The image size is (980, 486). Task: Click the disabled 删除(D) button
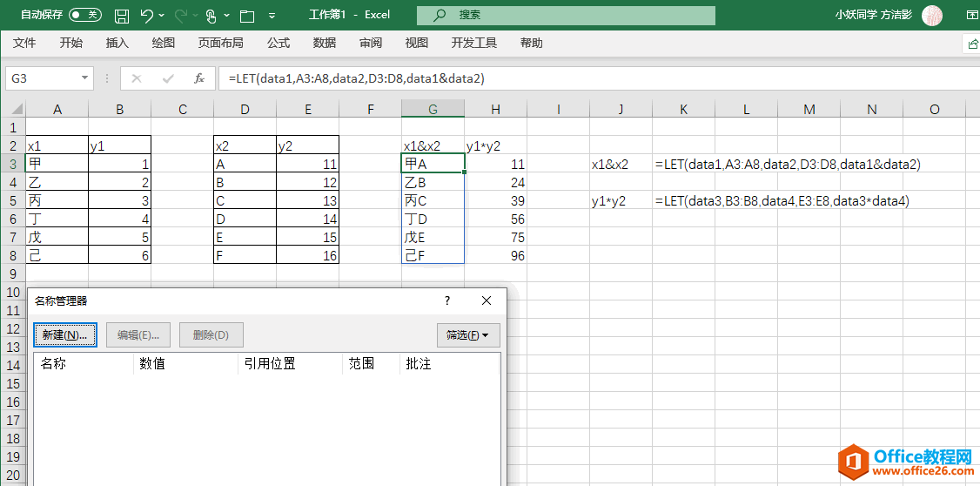tap(211, 335)
